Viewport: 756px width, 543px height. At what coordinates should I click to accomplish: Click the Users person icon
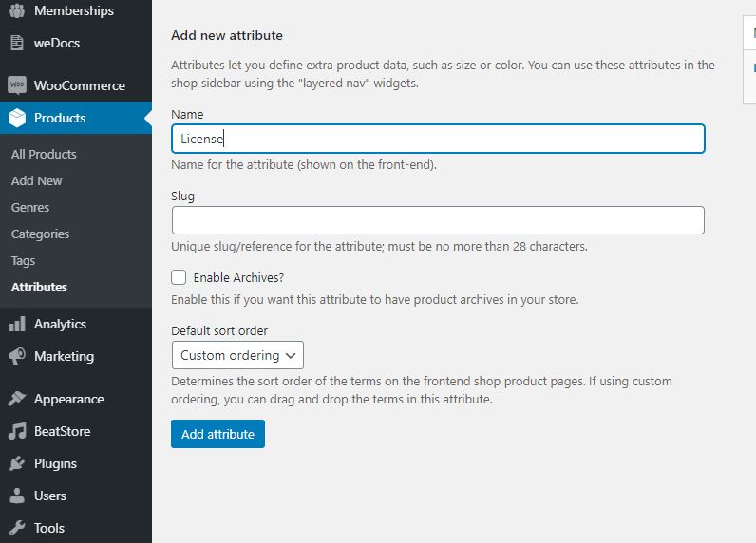17,496
